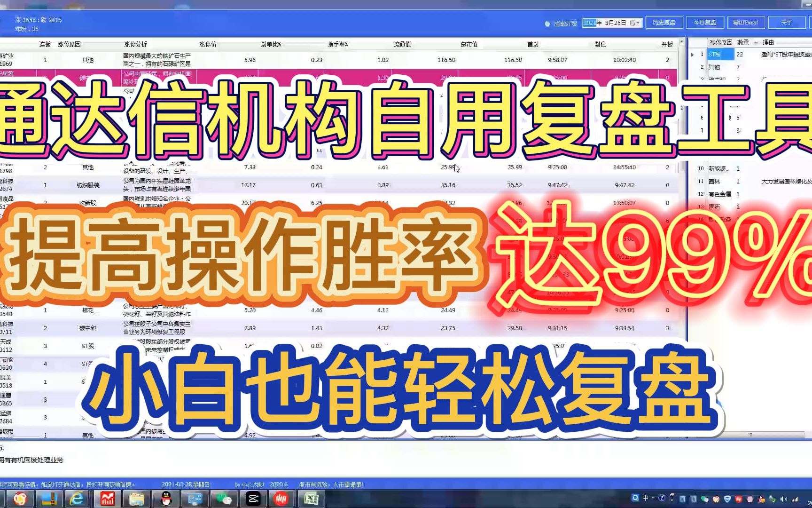The height and width of the screenshot is (508, 812).
Task: Click the red tray icon near the shield
Action: coord(739,499)
